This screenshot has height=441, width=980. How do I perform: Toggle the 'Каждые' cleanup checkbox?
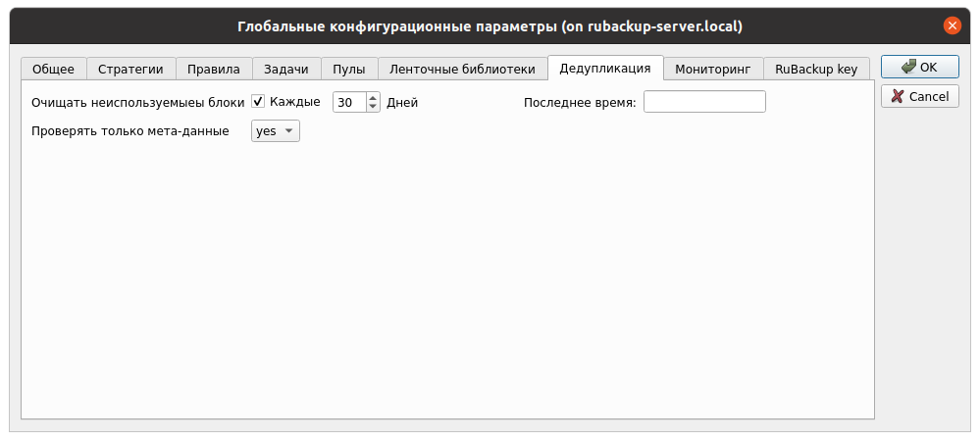coord(259,102)
